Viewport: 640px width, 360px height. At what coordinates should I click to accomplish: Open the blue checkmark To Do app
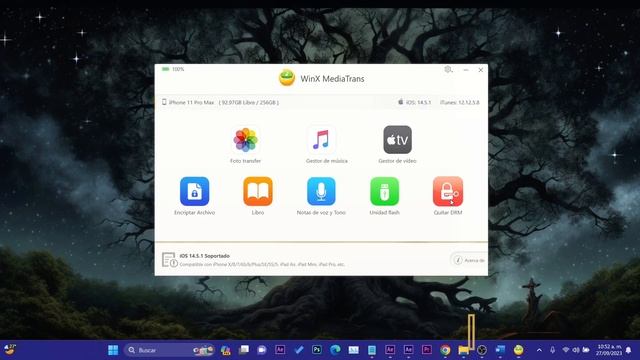pyautogui.click(x=299, y=350)
